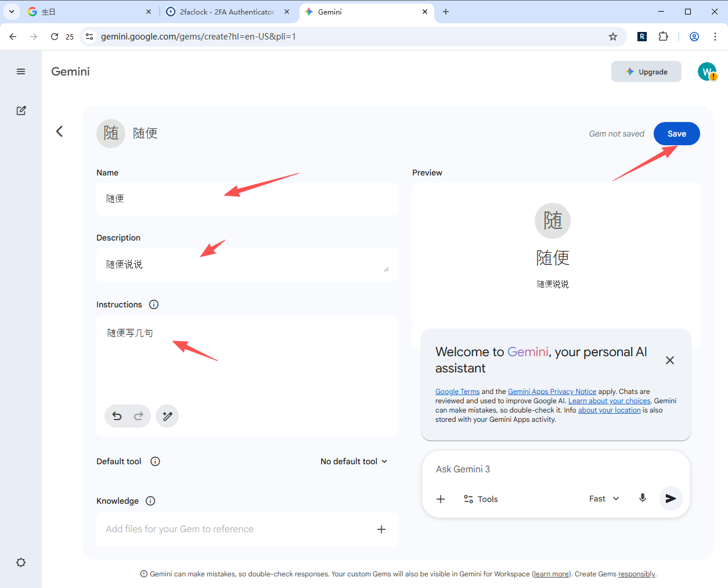Switch to the 2faclock 2FA Authenticator tab
Image resolution: width=728 pixels, height=588 pixels.
[x=226, y=12]
